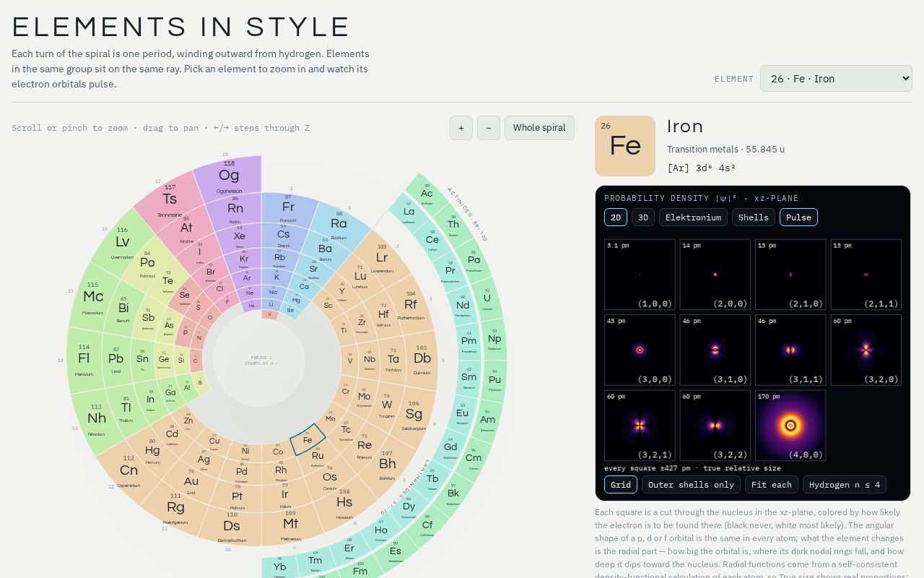
Task: Select Nihonium (Nh) on the spiral
Action: tap(96, 418)
